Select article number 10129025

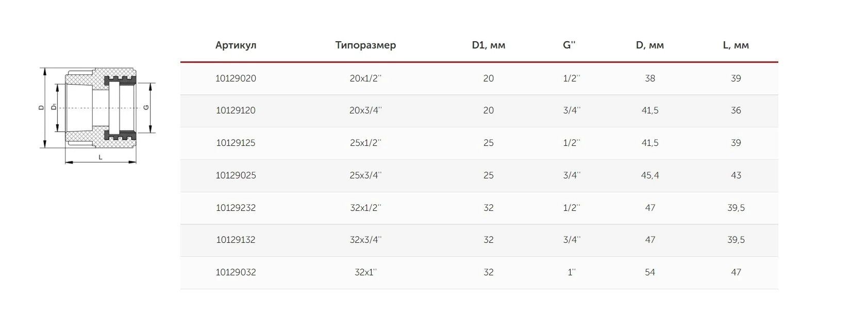coord(236,175)
